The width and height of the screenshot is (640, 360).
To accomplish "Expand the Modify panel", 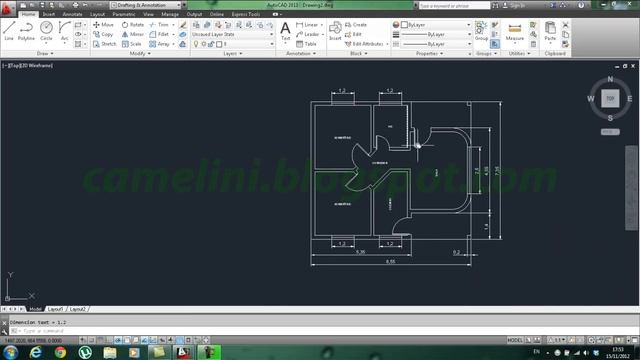I will pos(140,53).
